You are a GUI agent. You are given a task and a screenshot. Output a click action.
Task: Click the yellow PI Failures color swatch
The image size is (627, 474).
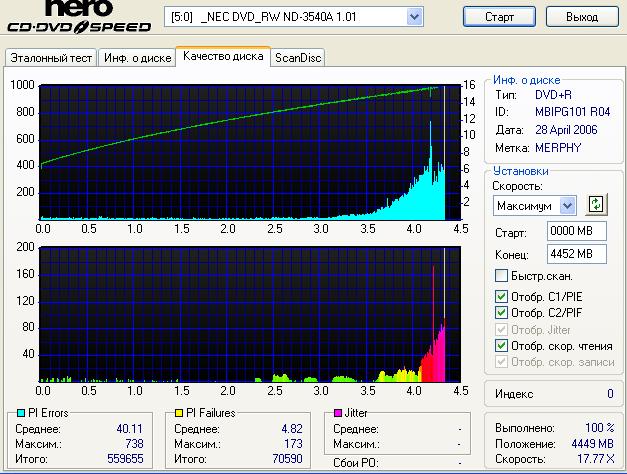[178, 412]
